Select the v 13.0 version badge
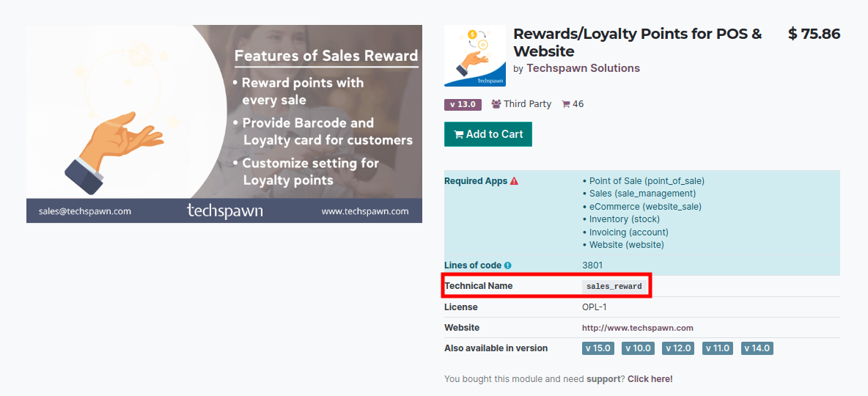 (463, 104)
